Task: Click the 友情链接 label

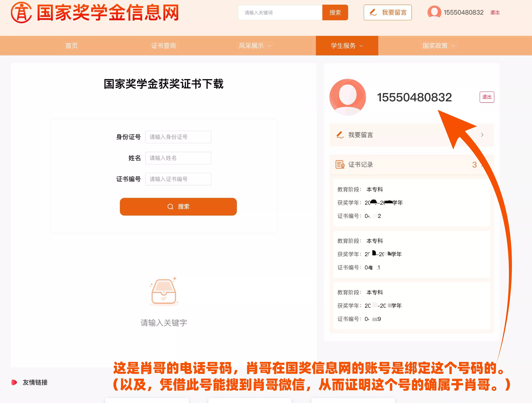Action: click(35, 382)
